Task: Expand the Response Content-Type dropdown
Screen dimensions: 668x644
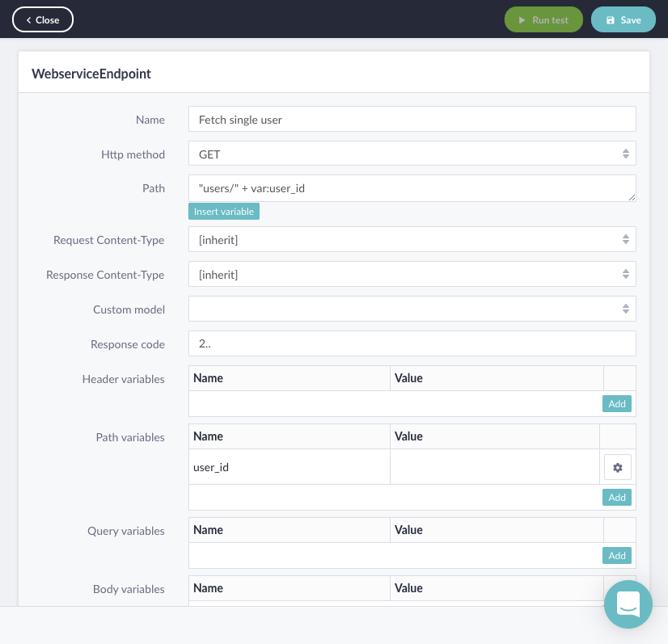Action: coord(412,274)
